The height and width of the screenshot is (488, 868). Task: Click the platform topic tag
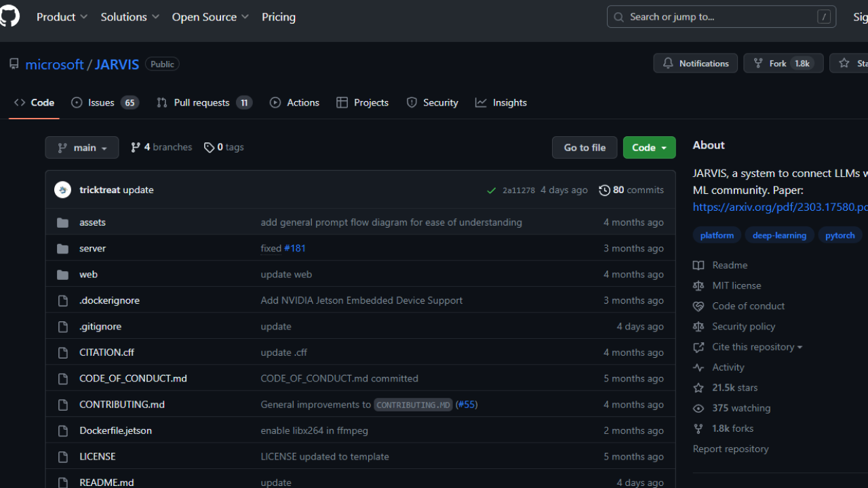[717, 235]
